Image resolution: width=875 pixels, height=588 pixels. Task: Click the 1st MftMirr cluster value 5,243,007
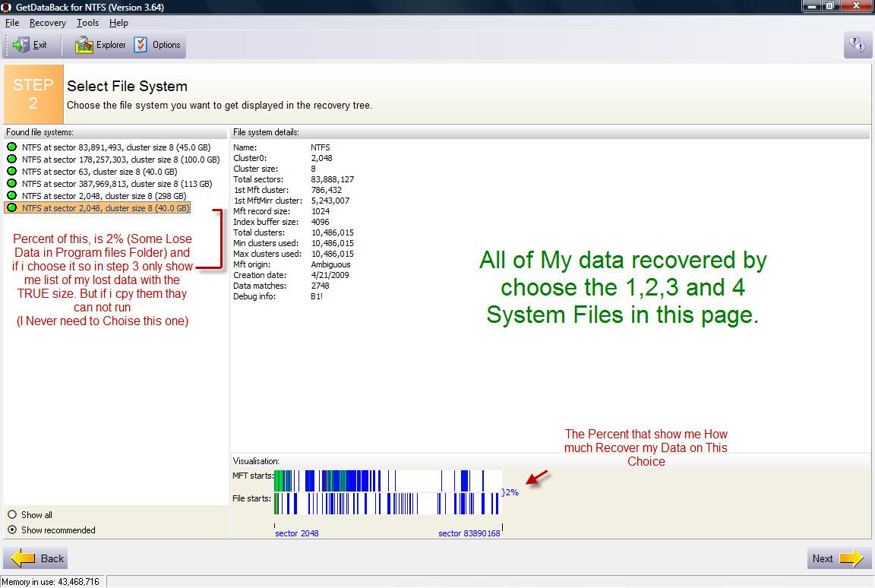click(330, 201)
